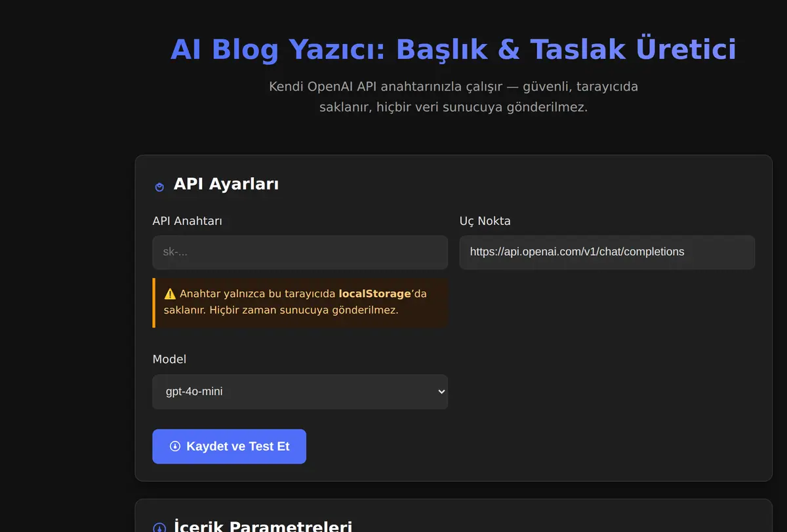Open the Model dropdown showing gpt-4o-mini
787x532 pixels.
(x=300, y=392)
